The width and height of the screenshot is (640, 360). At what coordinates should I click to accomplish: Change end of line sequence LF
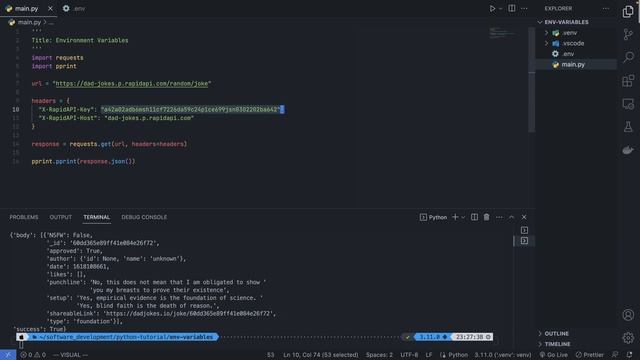tap(429, 355)
